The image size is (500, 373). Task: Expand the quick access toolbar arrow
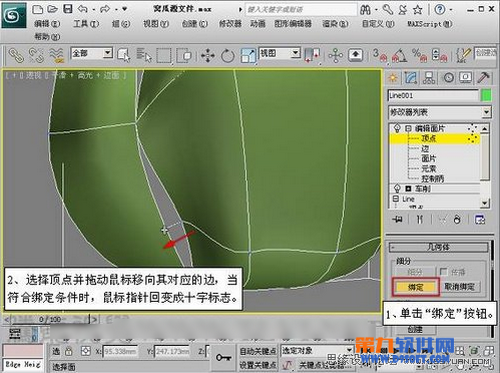click(x=124, y=9)
